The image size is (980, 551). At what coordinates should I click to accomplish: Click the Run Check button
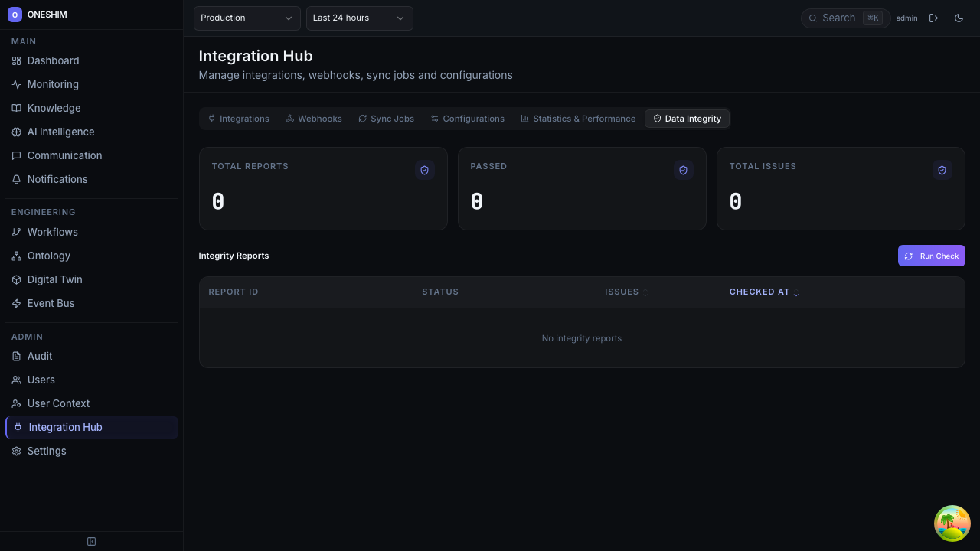pos(931,256)
